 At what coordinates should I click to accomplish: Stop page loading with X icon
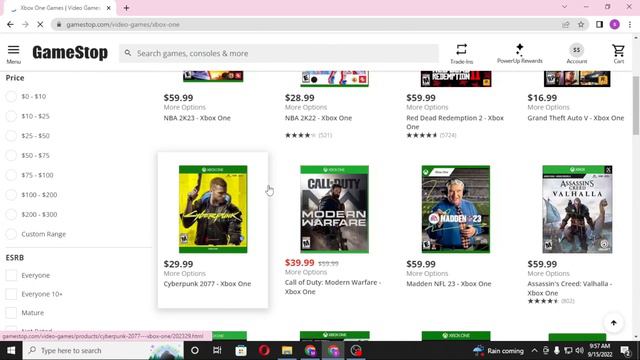tap(40, 24)
